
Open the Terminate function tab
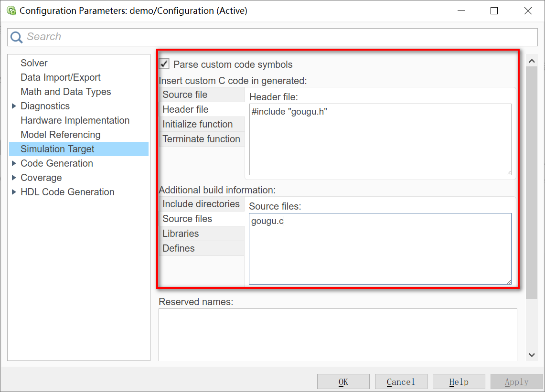pos(201,139)
